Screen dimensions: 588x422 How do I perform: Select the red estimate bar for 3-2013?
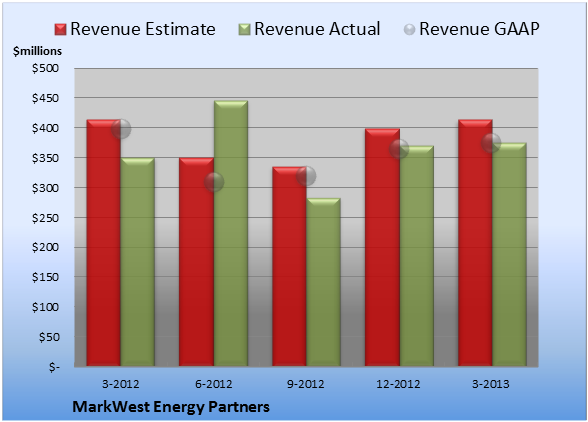(x=475, y=243)
